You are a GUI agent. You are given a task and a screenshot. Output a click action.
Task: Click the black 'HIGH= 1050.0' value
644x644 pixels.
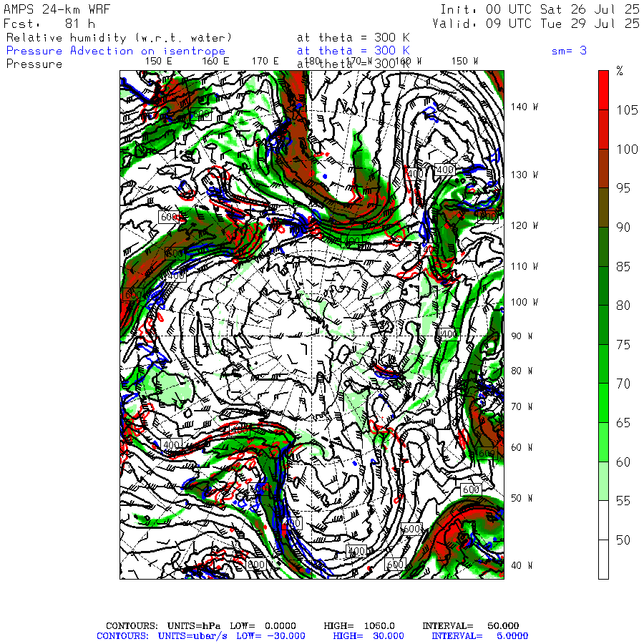pos(359,626)
